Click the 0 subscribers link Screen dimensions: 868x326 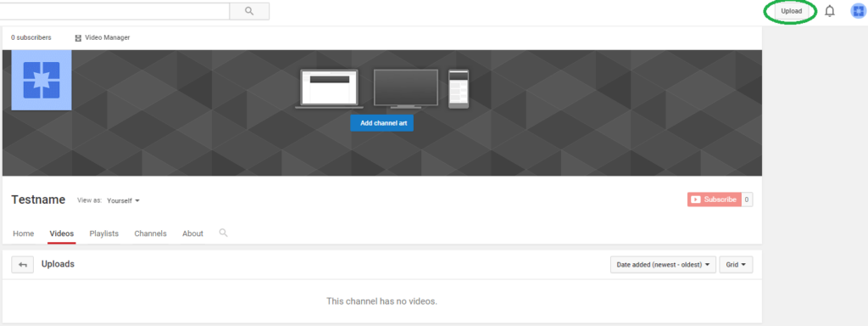31,37
